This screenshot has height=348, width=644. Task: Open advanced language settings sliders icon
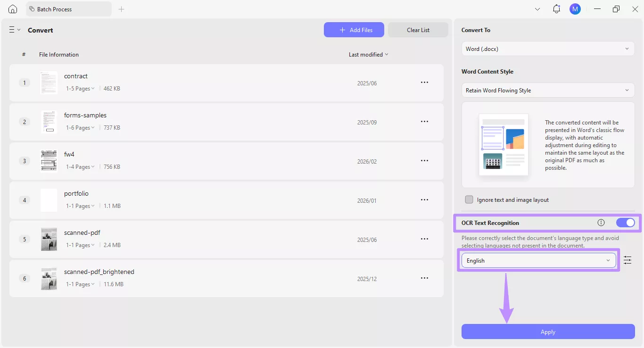click(627, 260)
